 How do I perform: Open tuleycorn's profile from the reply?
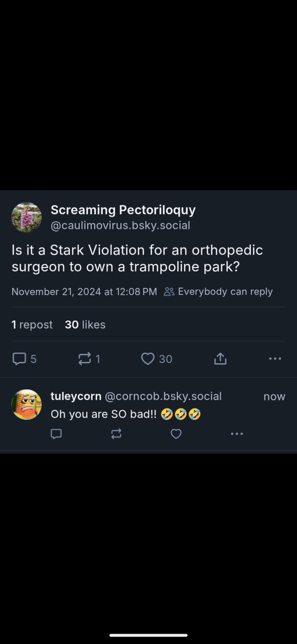tap(76, 396)
